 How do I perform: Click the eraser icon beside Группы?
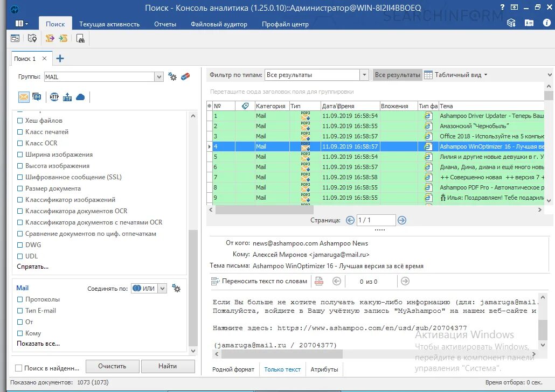tap(185, 76)
